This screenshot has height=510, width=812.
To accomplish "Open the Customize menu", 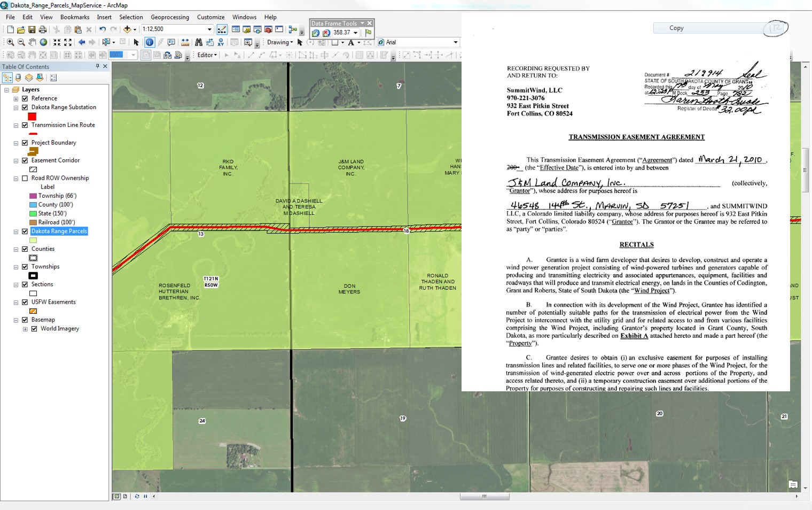I will coord(210,17).
